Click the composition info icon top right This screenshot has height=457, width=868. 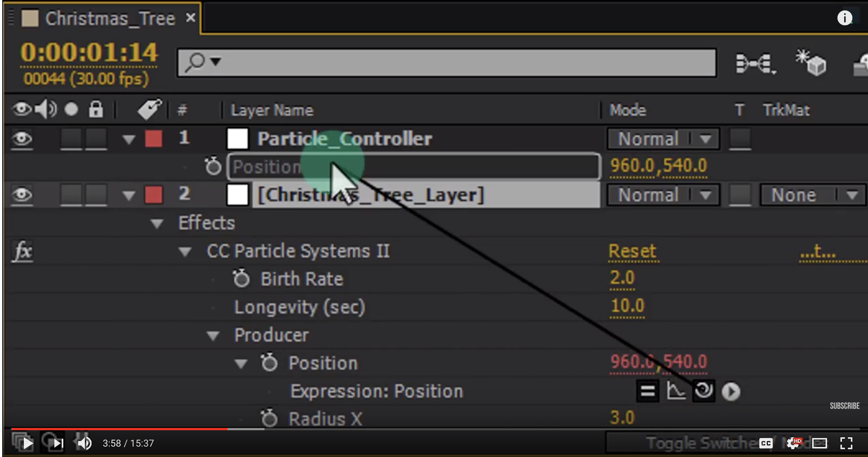(x=845, y=18)
